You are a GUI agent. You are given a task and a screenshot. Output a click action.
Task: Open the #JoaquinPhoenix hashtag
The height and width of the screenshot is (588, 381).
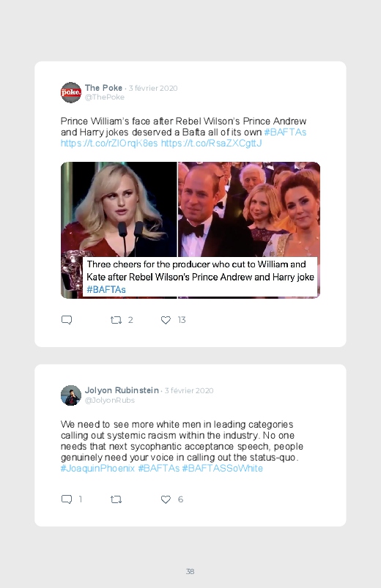(97, 468)
